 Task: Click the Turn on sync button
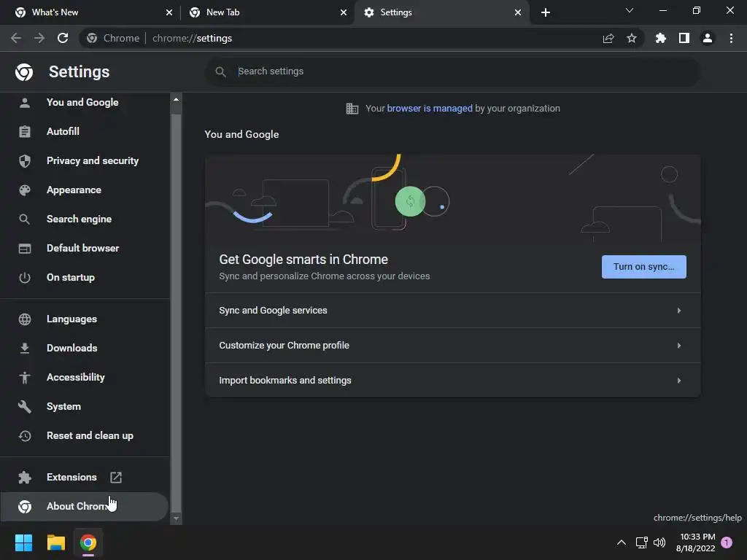click(643, 267)
